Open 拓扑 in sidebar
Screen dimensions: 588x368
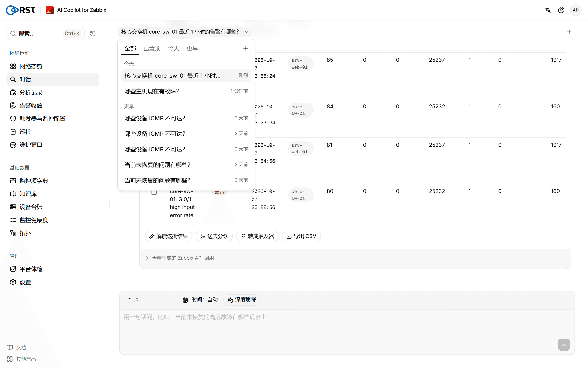(x=53, y=233)
